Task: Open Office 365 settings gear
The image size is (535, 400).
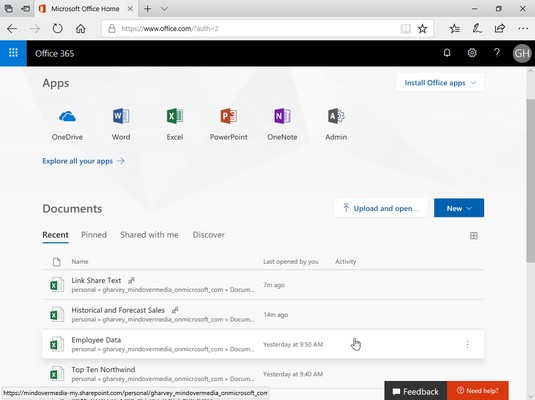Action: [472, 53]
